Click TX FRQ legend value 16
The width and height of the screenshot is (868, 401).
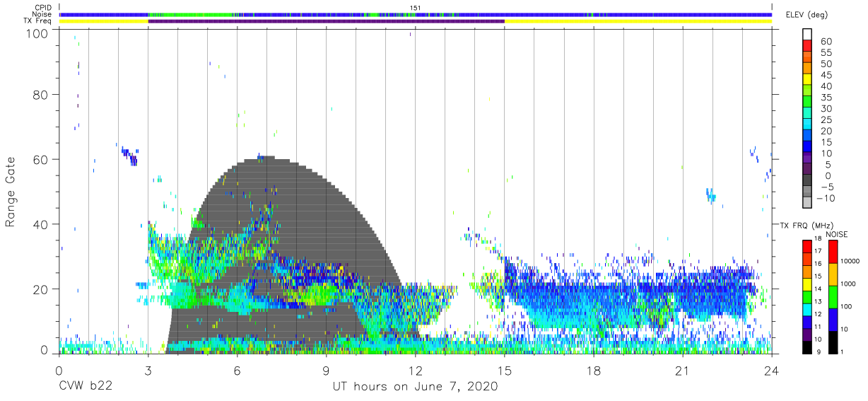817,263
